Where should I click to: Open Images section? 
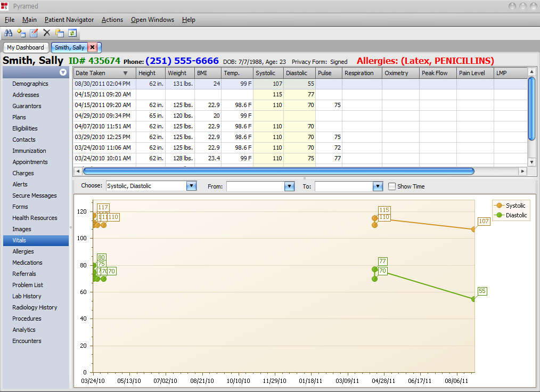(x=22, y=229)
